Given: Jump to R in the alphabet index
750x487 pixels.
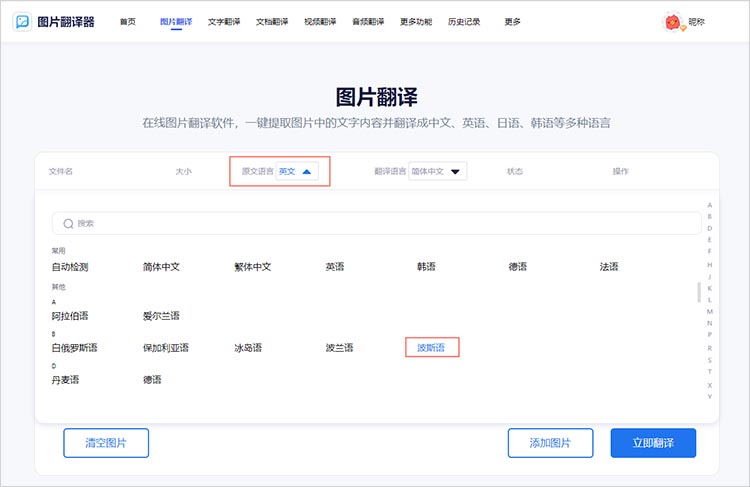Looking at the screenshot, I should [x=710, y=348].
